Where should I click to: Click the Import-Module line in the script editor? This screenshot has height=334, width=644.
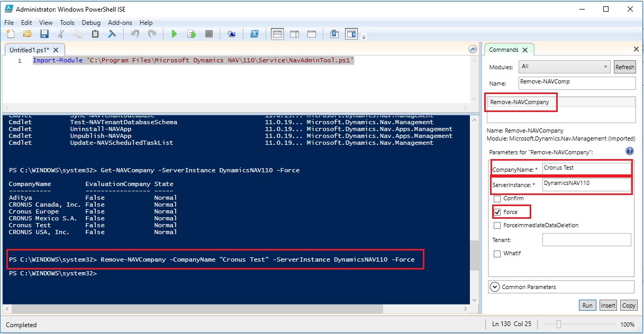click(x=193, y=61)
